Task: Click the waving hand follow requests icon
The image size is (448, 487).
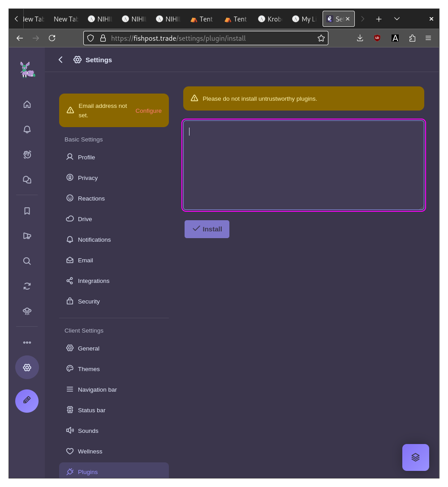Action: coord(27,154)
